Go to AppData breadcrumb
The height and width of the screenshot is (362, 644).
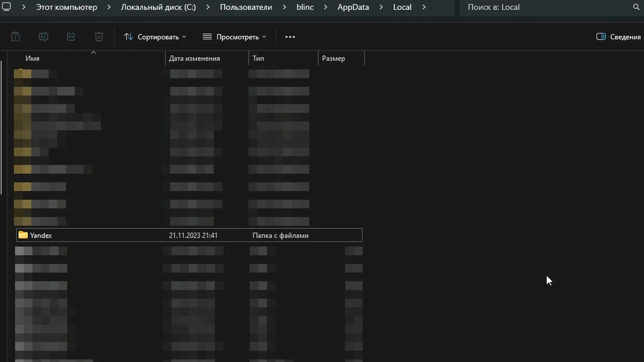pyautogui.click(x=353, y=7)
